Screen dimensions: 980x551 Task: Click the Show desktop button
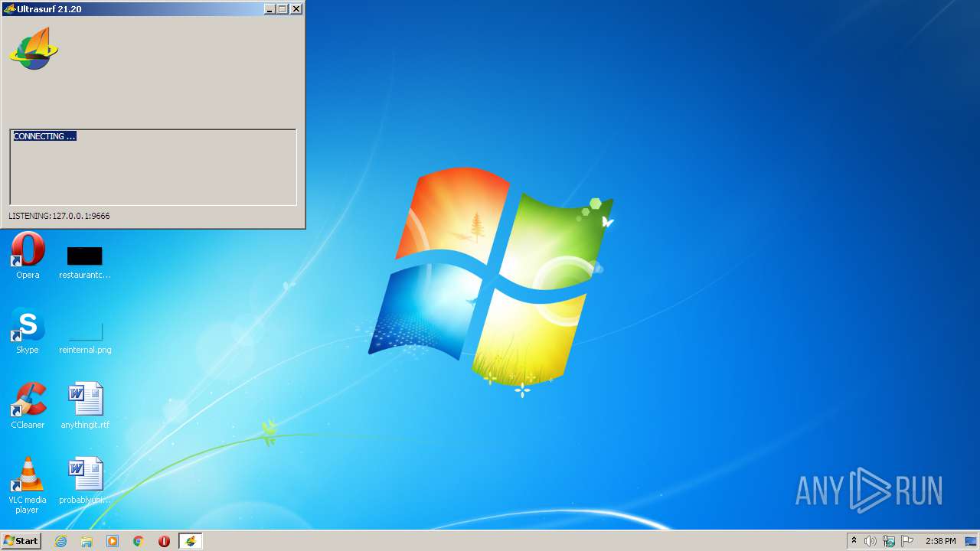972,541
